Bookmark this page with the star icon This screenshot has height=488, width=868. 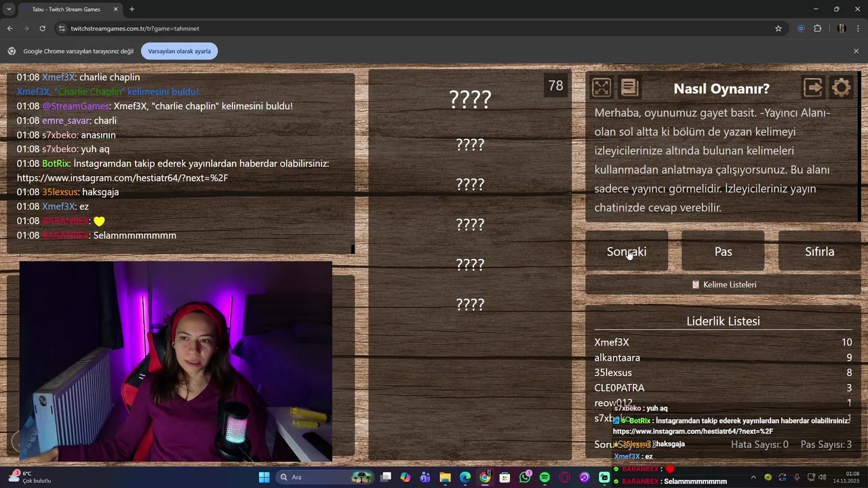point(778,28)
